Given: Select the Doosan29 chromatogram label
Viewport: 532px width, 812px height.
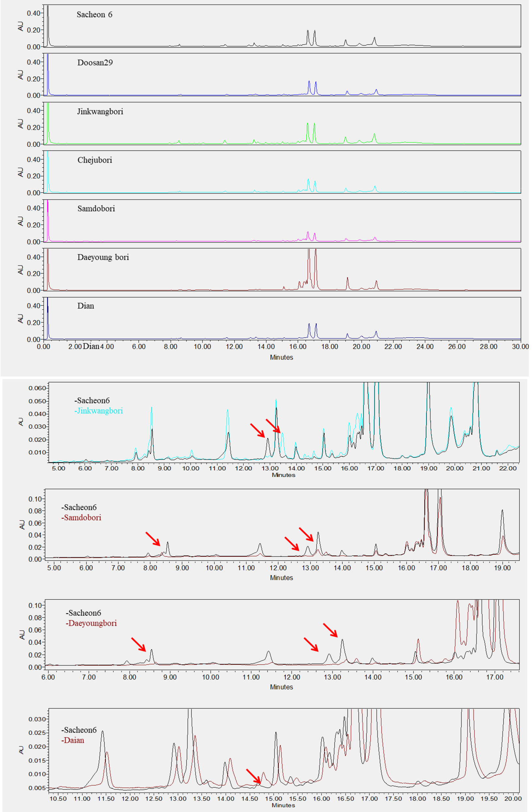Looking at the screenshot, I should point(95,63).
